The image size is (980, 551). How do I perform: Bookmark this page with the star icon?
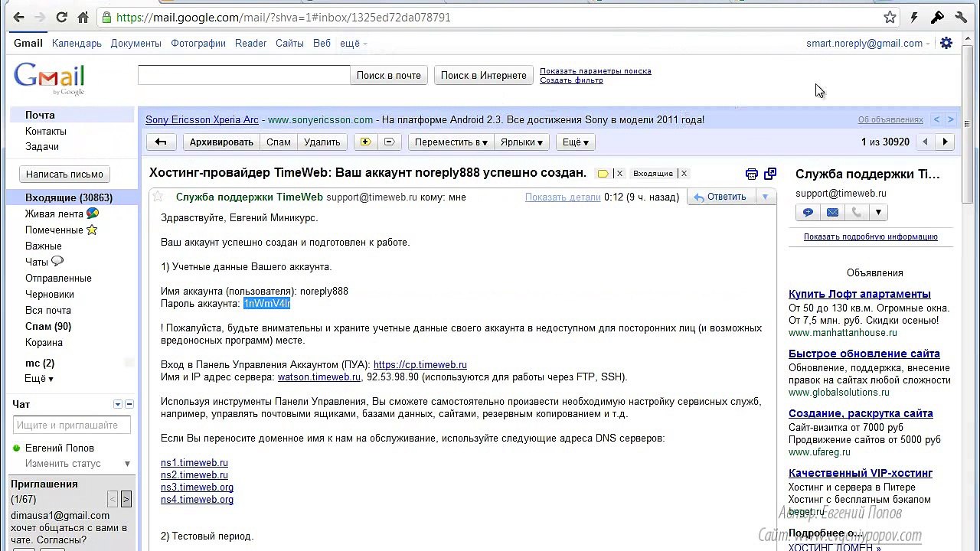[890, 17]
